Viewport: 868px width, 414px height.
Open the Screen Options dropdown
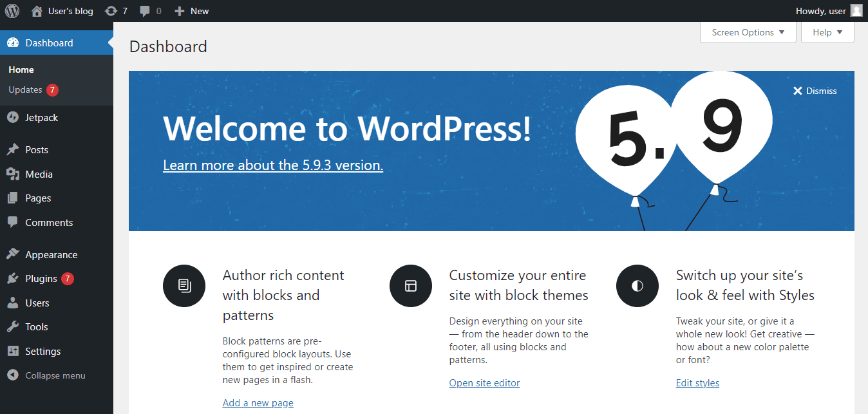coord(747,32)
